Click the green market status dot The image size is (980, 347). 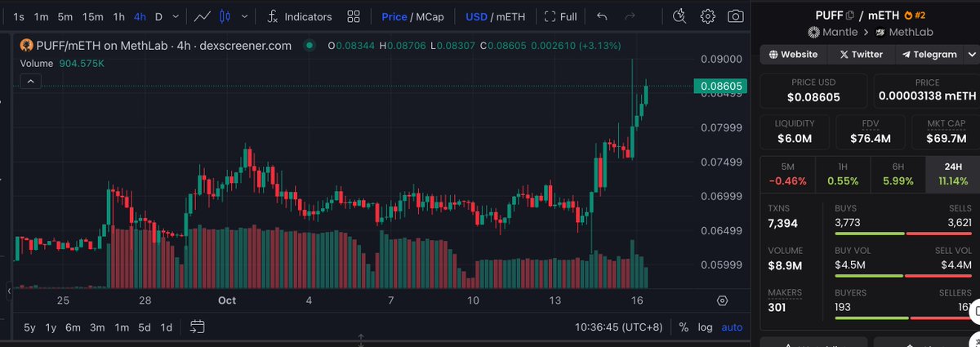[x=310, y=46]
